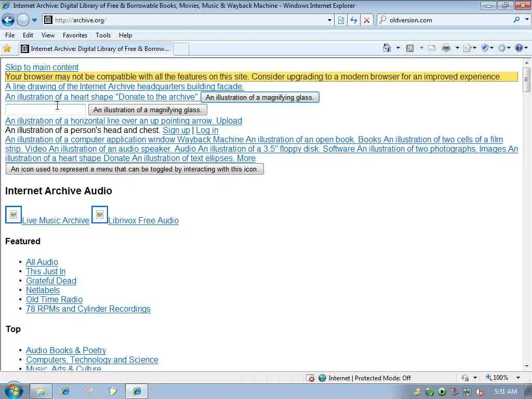Open 78 RPMs and Cylinder Recordings link

pos(88,309)
